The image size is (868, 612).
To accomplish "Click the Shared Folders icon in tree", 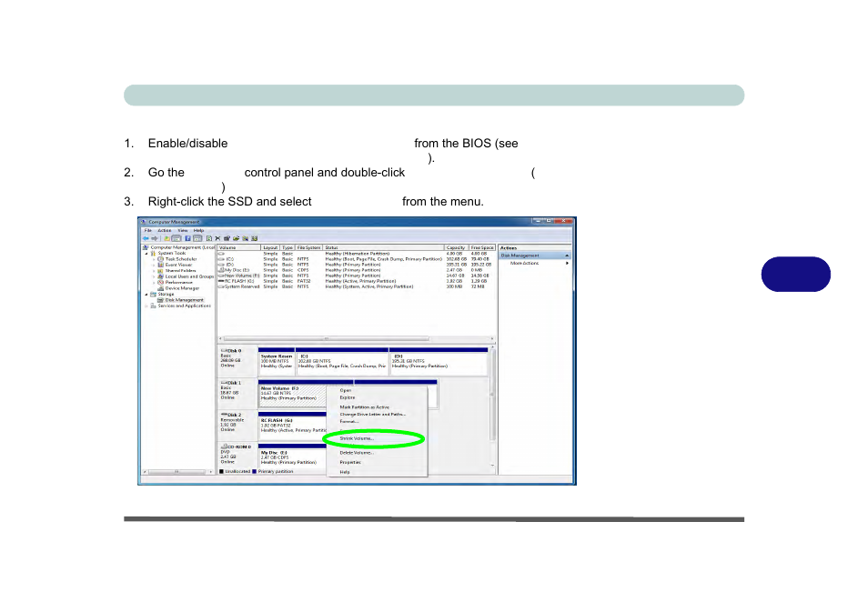I will pos(160,271).
